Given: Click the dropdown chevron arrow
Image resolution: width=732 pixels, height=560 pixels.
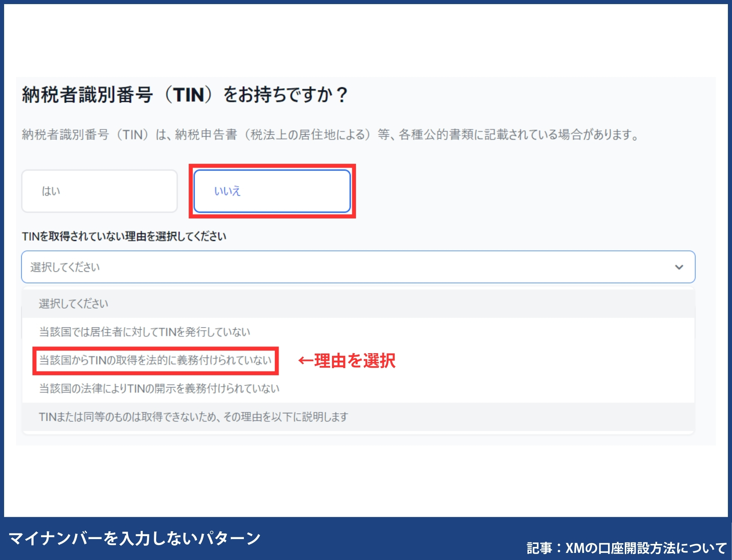Looking at the screenshot, I should tap(679, 267).
